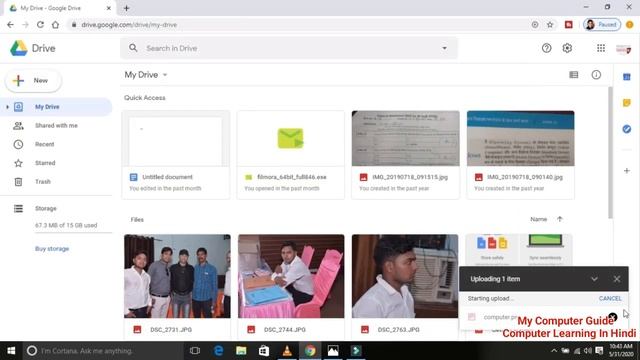Open a new browser tab
The height and width of the screenshot is (360, 640).
126,8
